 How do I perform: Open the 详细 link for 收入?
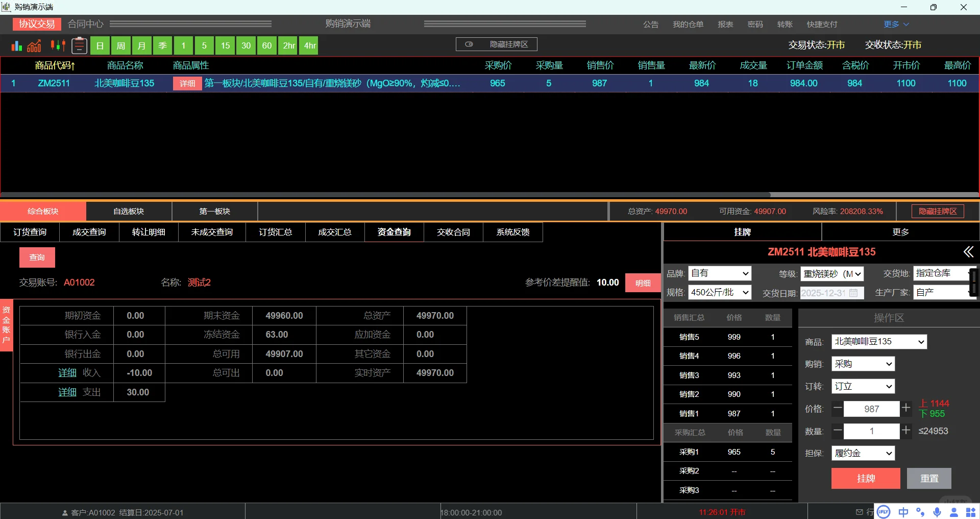67,373
